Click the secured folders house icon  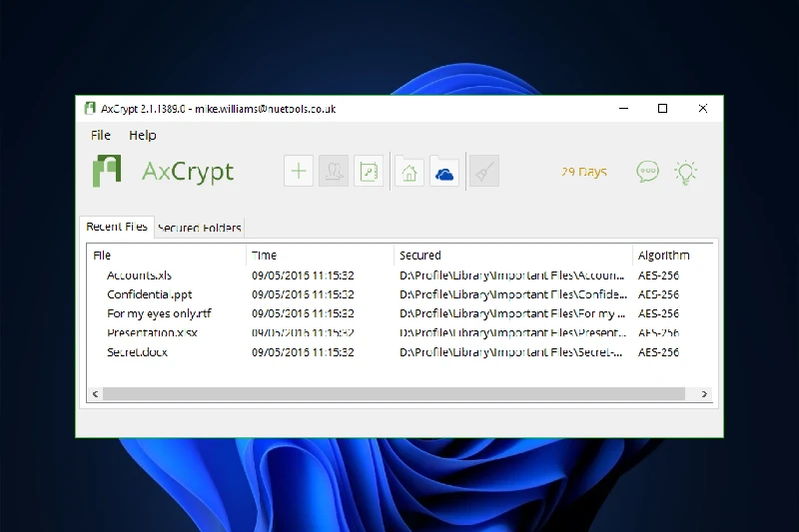click(x=409, y=171)
